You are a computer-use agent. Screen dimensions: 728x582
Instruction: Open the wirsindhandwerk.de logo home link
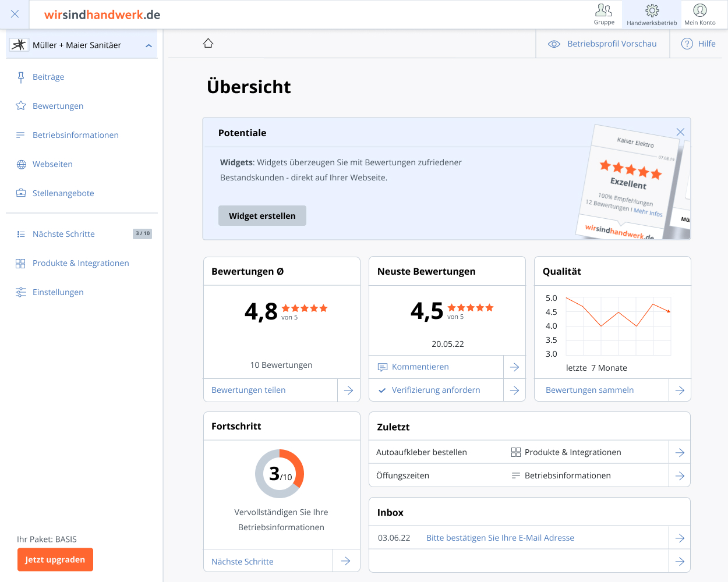coord(102,15)
